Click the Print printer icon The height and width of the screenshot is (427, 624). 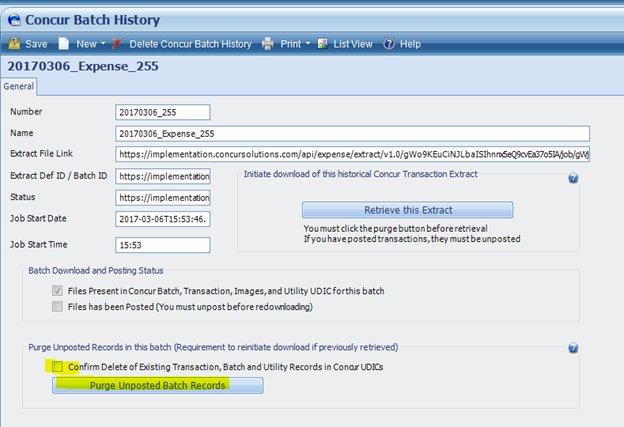(x=268, y=44)
